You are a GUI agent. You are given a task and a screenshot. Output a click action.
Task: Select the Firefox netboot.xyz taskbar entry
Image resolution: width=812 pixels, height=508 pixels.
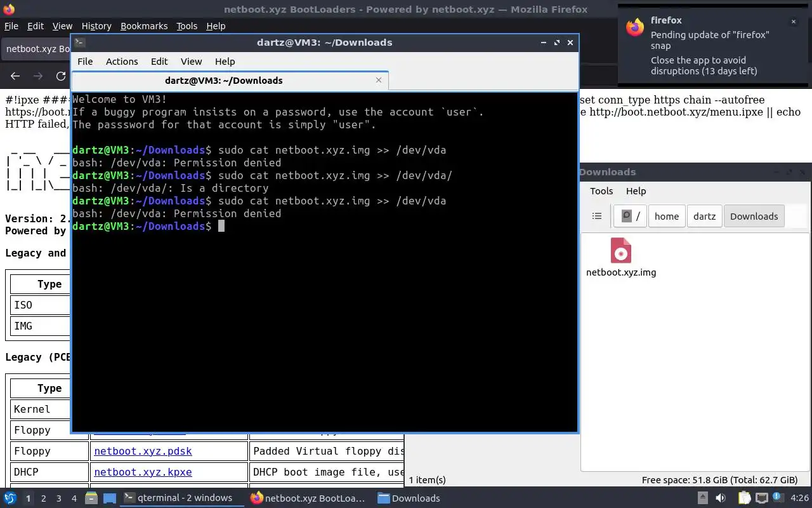coord(308,498)
